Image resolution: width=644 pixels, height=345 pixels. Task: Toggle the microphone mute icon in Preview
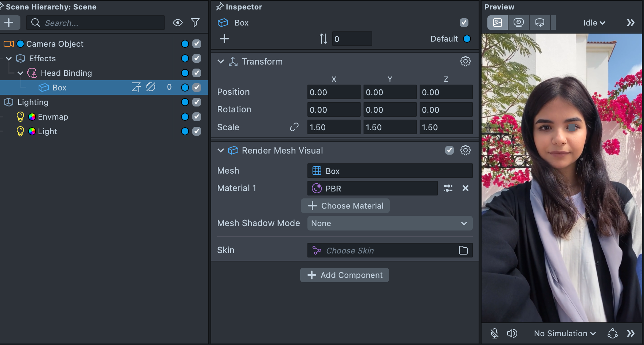click(494, 333)
